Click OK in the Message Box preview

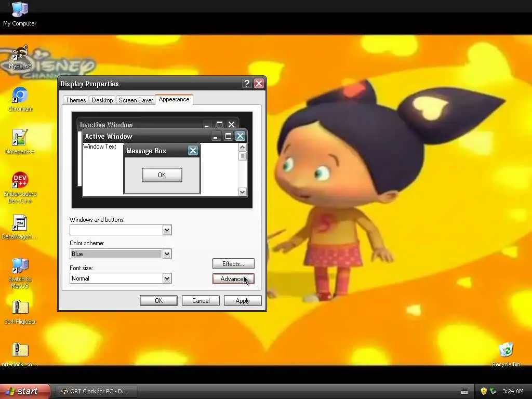coord(162,175)
